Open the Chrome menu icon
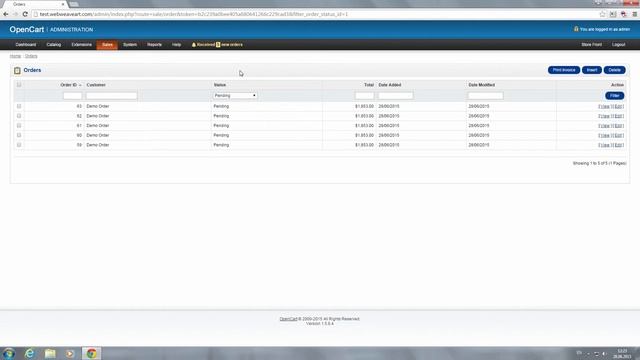The image size is (640, 360). point(635,14)
